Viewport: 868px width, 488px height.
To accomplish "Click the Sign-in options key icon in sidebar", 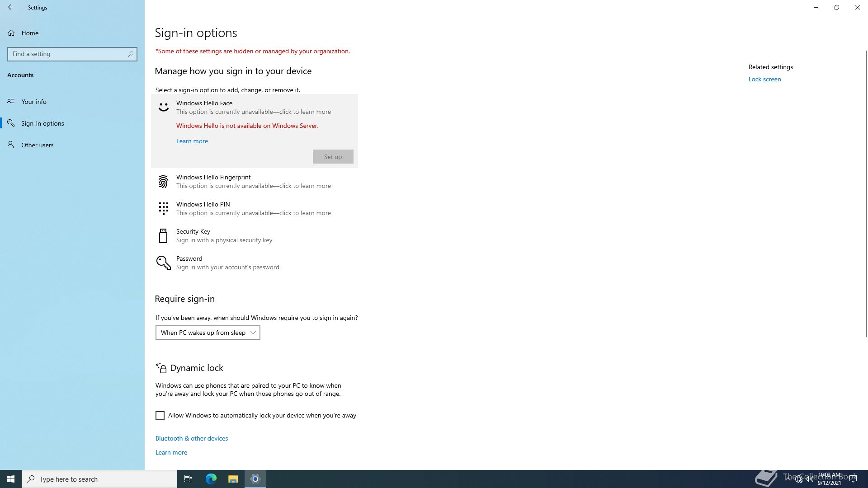I will pos(11,123).
